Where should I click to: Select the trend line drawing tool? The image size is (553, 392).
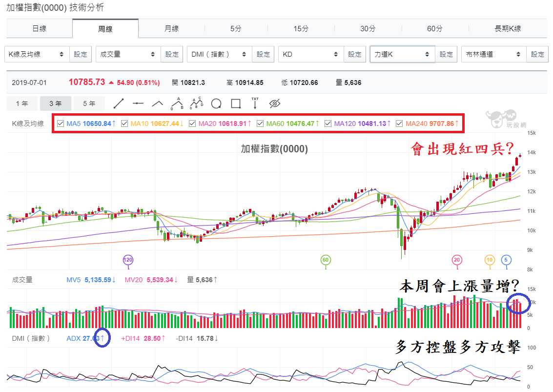[x=119, y=103]
